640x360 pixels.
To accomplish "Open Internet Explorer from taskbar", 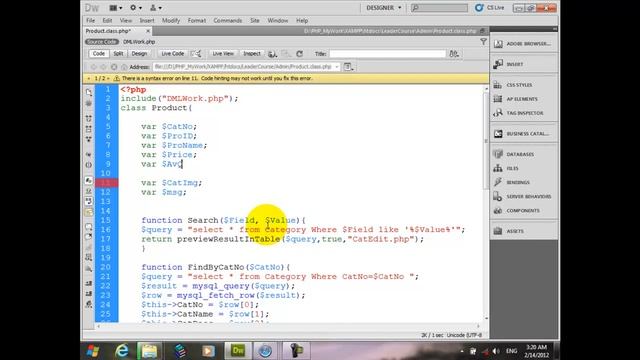I will tap(122, 351).
